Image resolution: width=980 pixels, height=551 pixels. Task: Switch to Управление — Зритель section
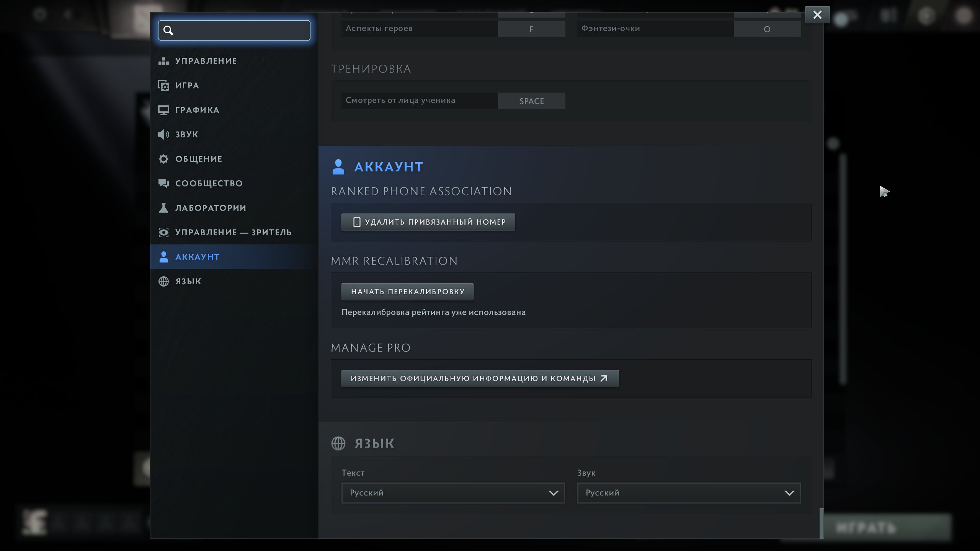(233, 232)
